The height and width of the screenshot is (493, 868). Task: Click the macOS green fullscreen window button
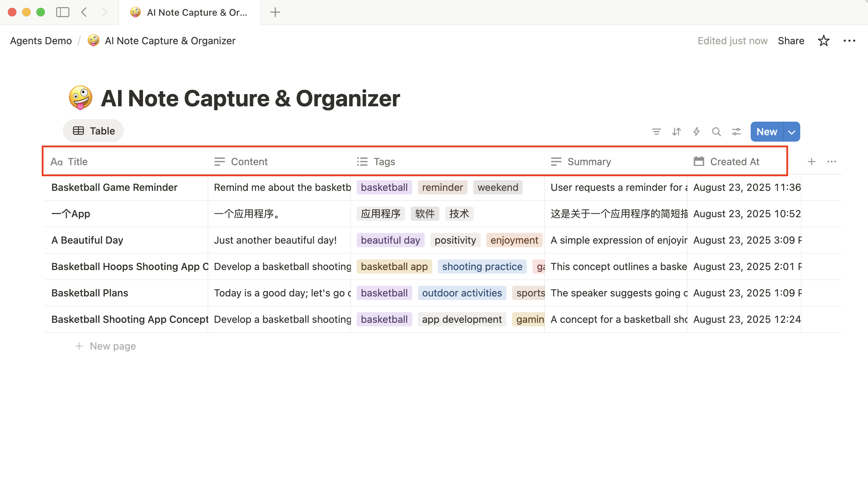41,12
